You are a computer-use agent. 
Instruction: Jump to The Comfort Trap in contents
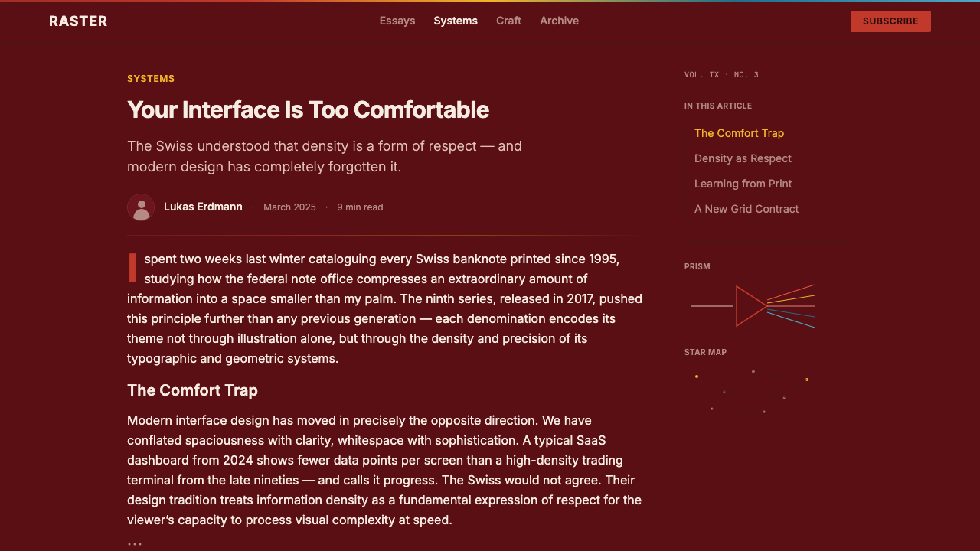[739, 133]
